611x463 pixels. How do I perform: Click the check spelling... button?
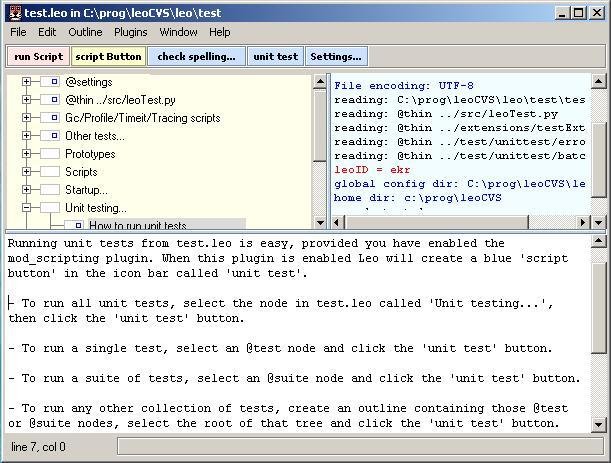tap(196, 57)
